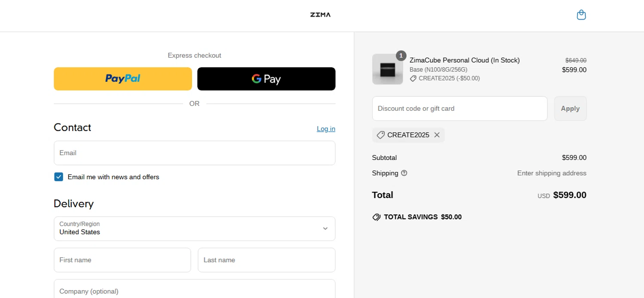Screen dimensions: 644x298
Task: Click the ZimaCube Personal Cloud product title
Action: [465, 60]
